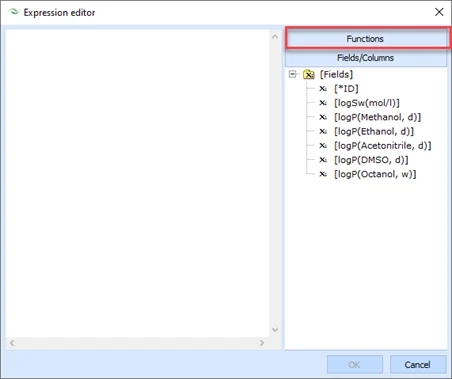
Task: Click the variable icon beside [logP(DMSO, d)]
Action: pyautogui.click(x=323, y=160)
